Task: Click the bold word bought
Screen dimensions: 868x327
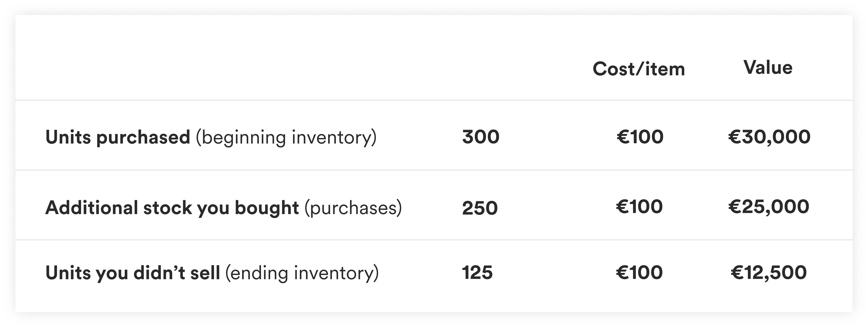Action: click(267, 207)
